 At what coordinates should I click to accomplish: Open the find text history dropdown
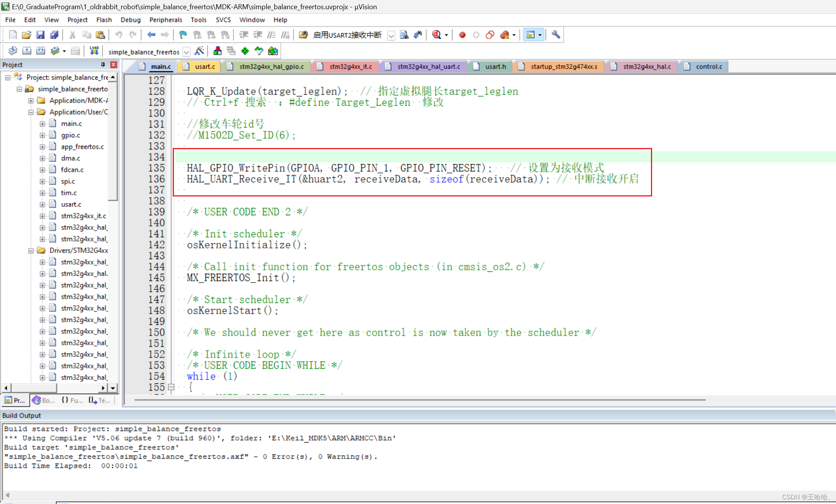pyautogui.click(x=391, y=35)
